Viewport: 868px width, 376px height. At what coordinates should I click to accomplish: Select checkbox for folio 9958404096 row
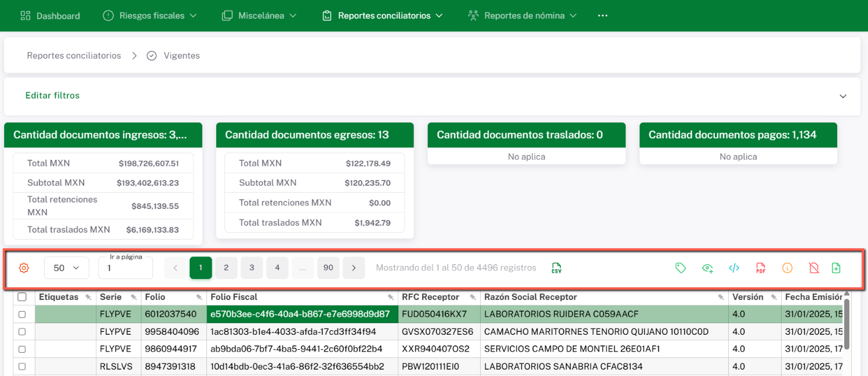(x=22, y=332)
